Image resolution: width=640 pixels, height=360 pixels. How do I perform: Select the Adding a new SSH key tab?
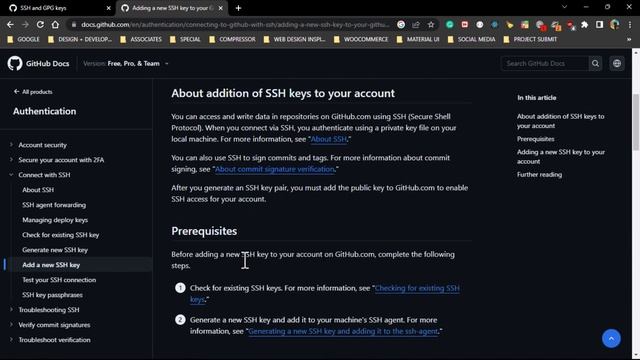pyautogui.click(x=171, y=8)
